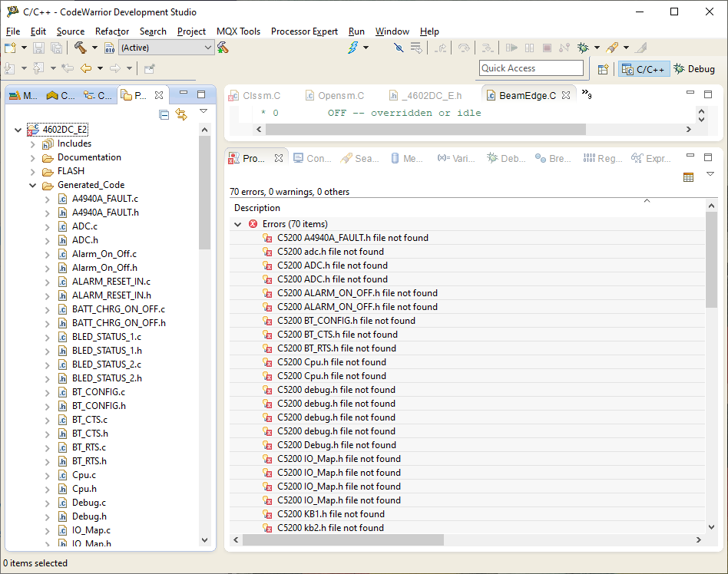Click the Problems view table configure icon
The image size is (728, 574).
[689, 177]
